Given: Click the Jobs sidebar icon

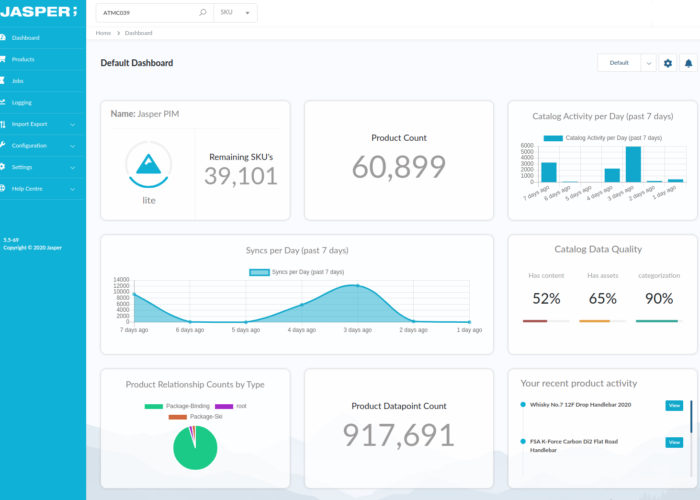Looking at the screenshot, I should pos(2,81).
